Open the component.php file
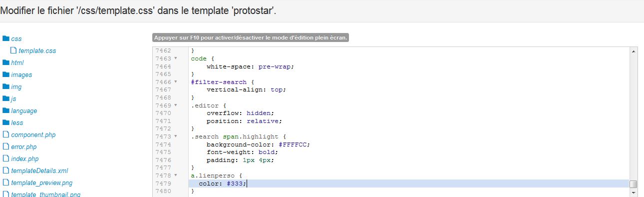The width and height of the screenshot is (644, 197). 33,134
